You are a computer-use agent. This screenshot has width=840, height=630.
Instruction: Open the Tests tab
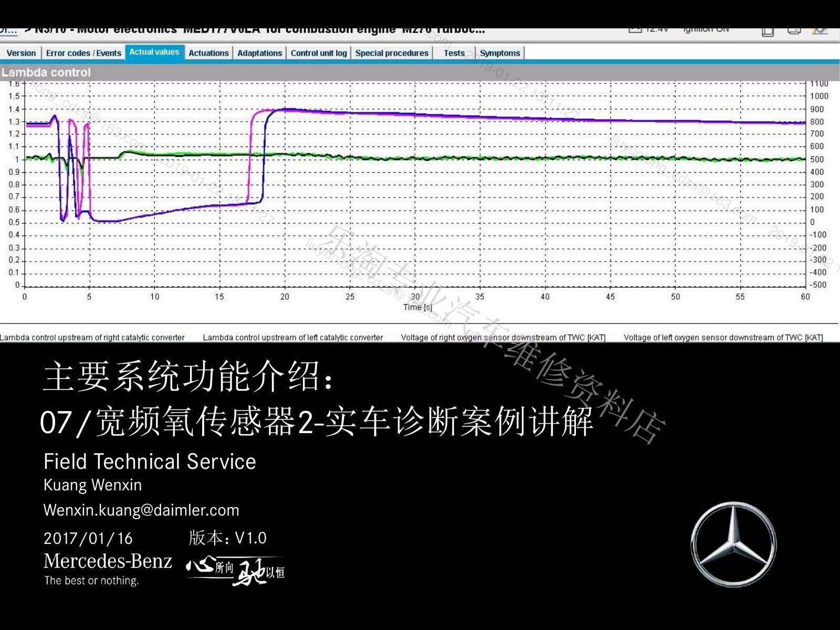[x=454, y=53]
